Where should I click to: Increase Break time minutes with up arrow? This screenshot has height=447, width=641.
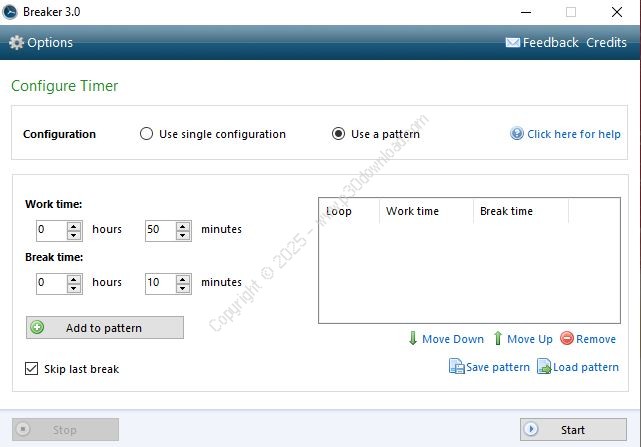coord(183,278)
